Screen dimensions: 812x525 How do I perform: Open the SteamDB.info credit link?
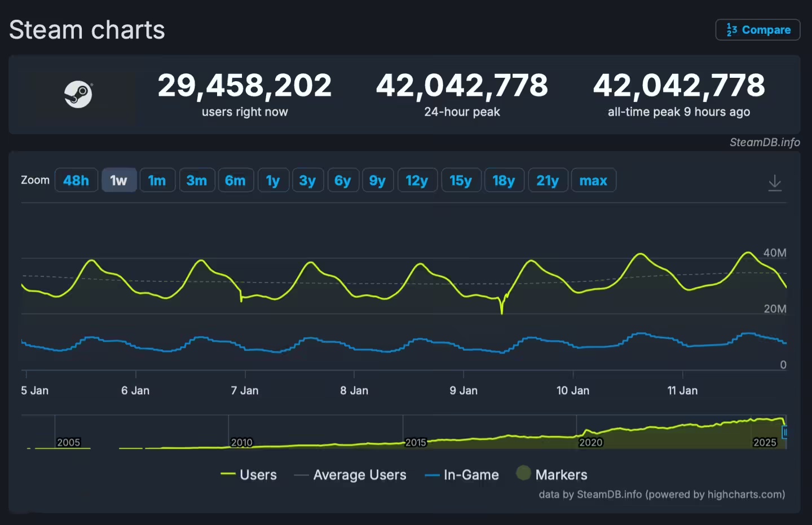pos(765,142)
